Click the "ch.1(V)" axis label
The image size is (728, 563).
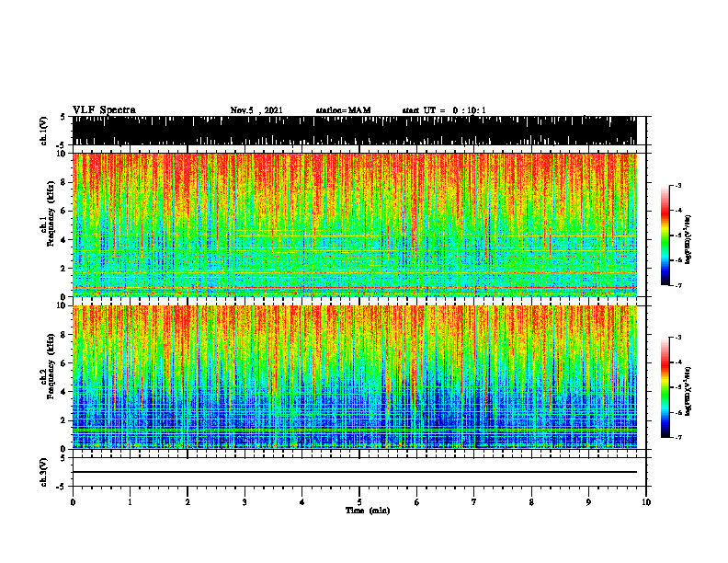point(44,131)
